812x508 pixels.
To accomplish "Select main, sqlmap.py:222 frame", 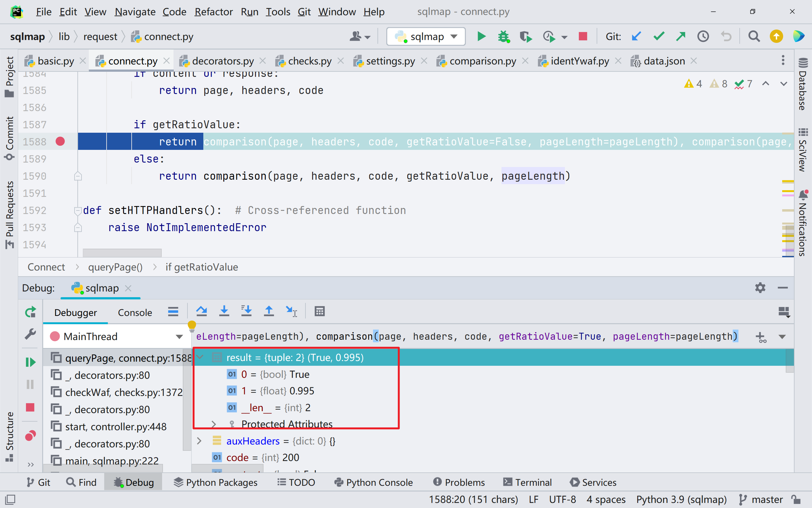I will pyautogui.click(x=104, y=461).
